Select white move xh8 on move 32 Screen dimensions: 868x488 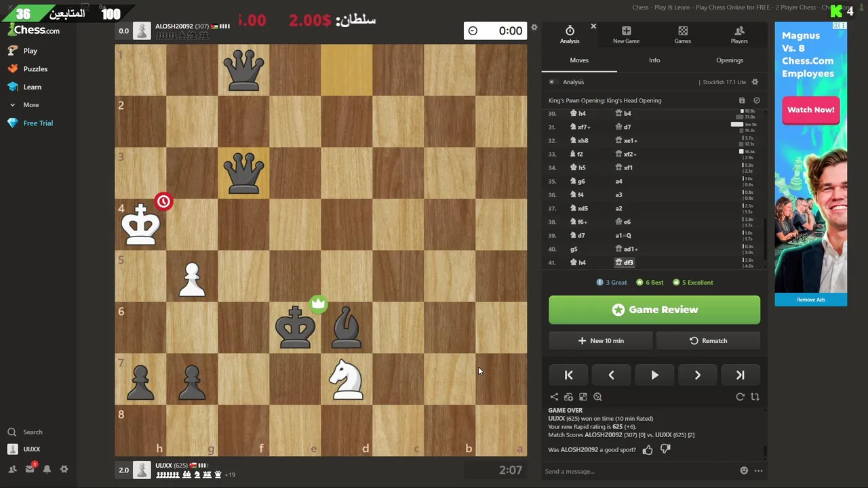pyautogui.click(x=579, y=140)
